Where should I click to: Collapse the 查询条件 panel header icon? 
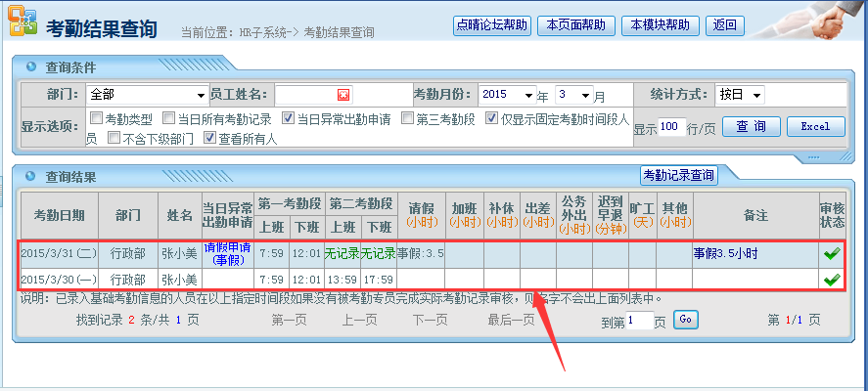(x=31, y=66)
